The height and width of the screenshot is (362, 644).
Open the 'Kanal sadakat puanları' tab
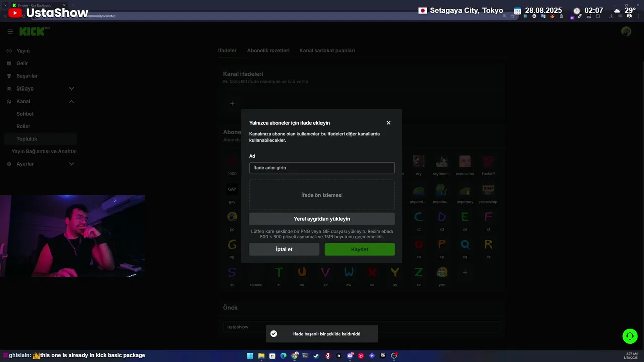pyautogui.click(x=327, y=51)
